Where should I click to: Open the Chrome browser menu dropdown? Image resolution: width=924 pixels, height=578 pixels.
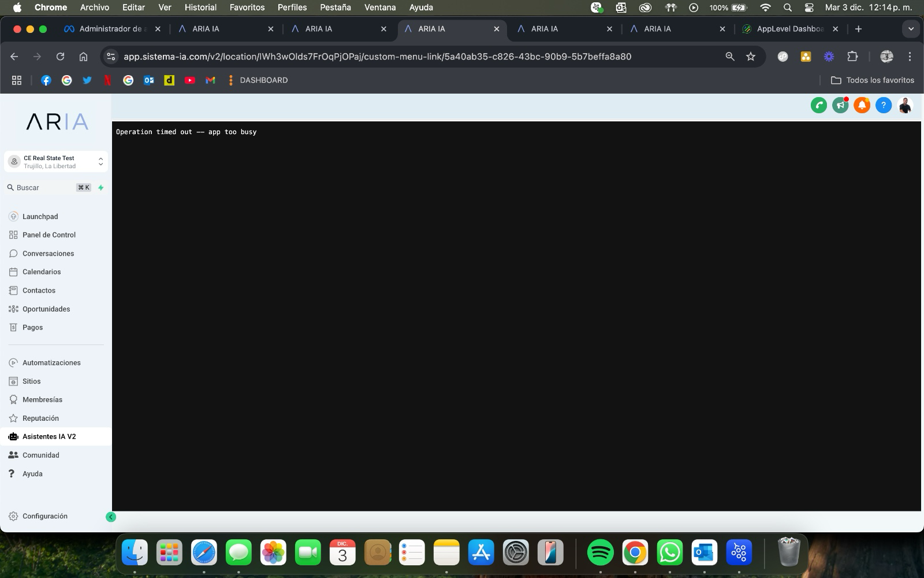(x=910, y=57)
